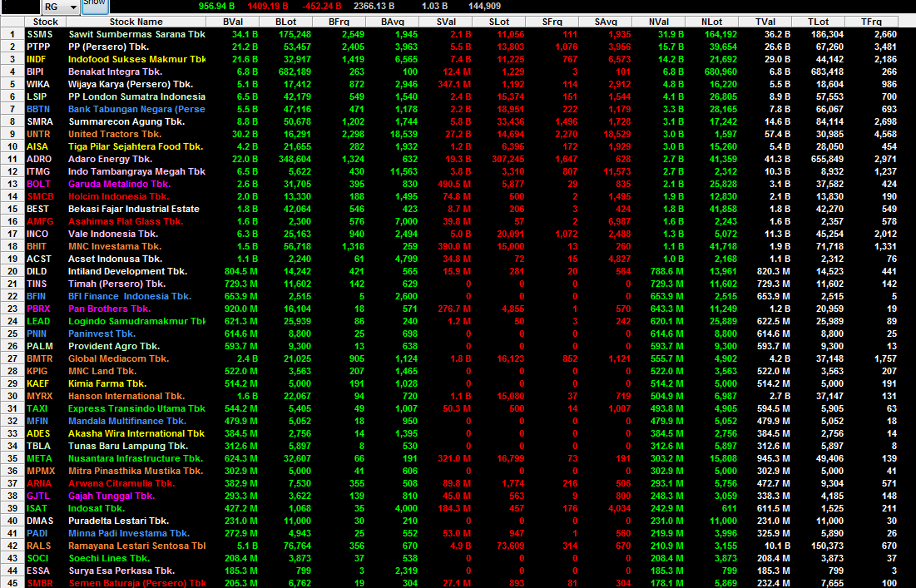This screenshot has width=916, height=588.
Task: Sort by the BLot column header
Action: click(285, 22)
